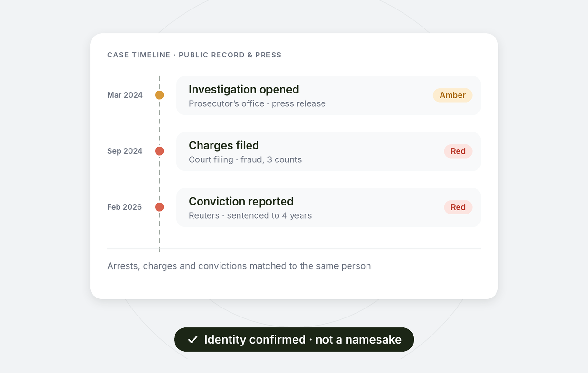
Task: Click the checkmark icon in identity confirmed badge
Action: tap(193, 339)
